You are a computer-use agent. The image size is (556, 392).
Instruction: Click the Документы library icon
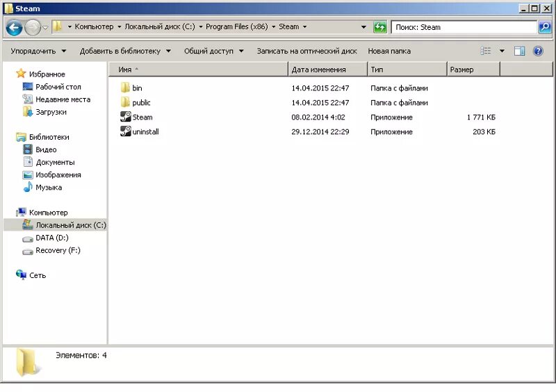coord(28,162)
